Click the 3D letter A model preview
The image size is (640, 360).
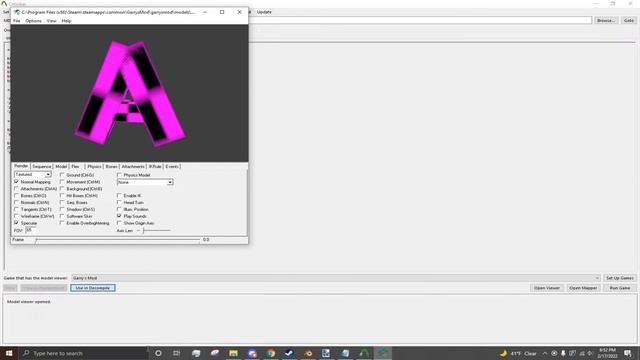coord(130,93)
